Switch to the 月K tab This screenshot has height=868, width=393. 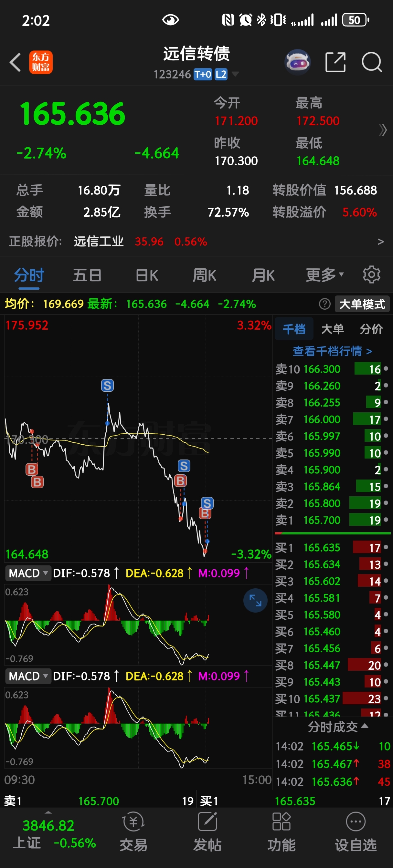tap(263, 275)
